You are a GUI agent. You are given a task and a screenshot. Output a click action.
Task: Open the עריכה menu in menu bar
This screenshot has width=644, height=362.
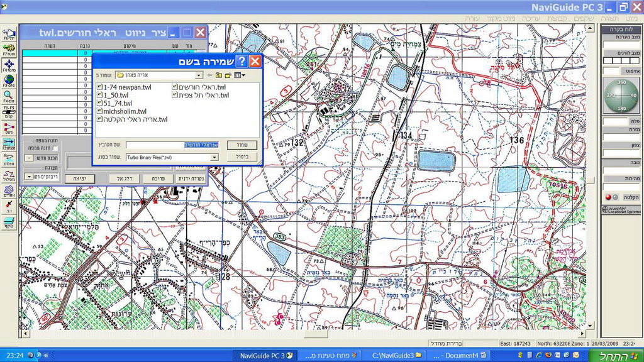pyautogui.click(x=531, y=18)
